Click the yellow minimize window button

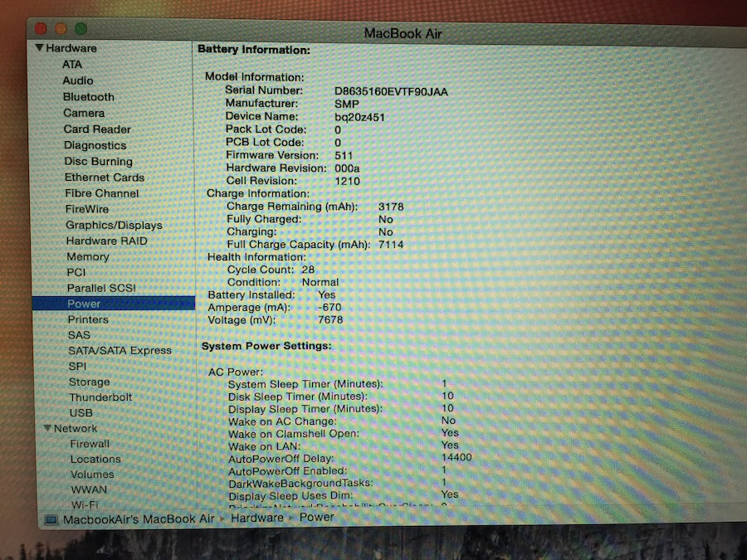click(x=61, y=28)
